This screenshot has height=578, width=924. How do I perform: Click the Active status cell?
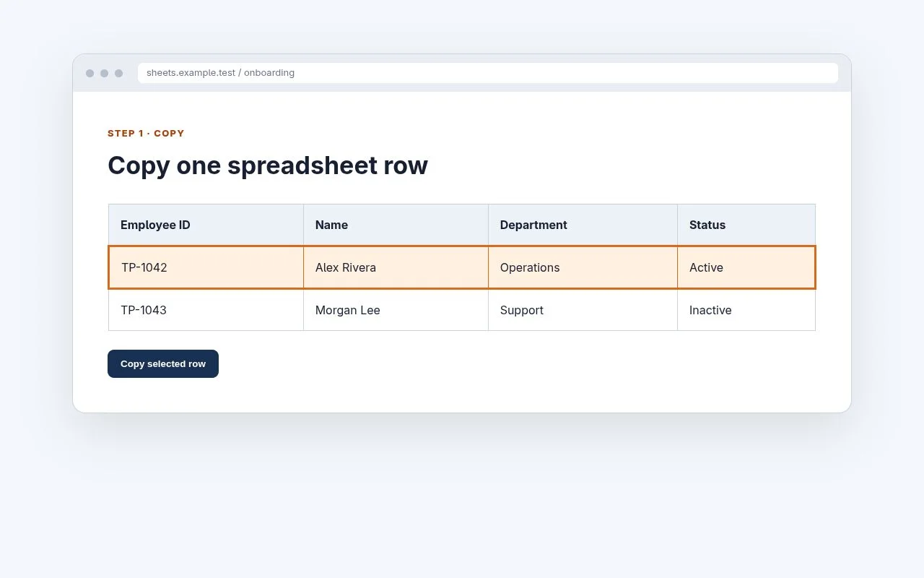tap(746, 267)
